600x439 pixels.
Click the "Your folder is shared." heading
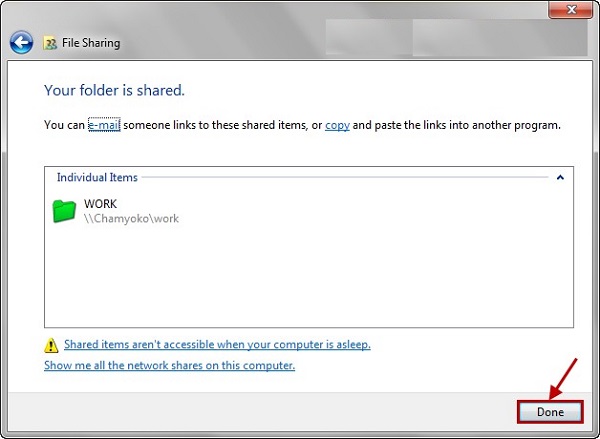(x=114, y=90)
